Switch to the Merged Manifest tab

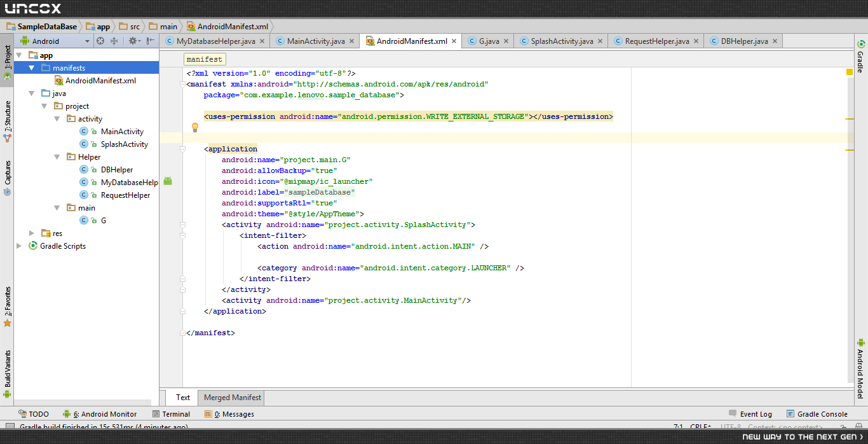[x=232, y=398]
